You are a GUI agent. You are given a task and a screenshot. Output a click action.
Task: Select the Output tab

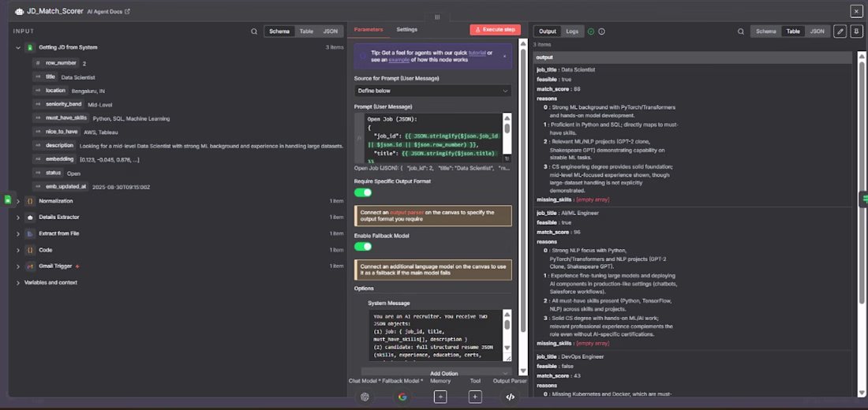548,32
